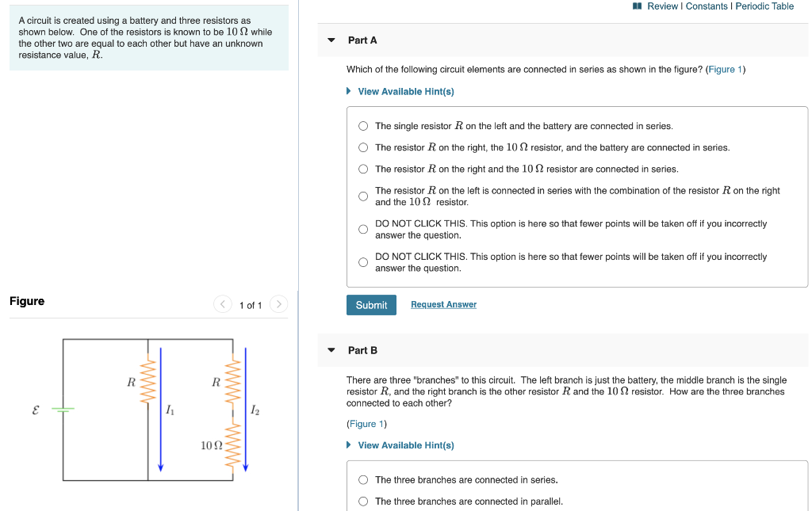Select option saying three branches connected in parallel
The width and height of the screenshot is (812, 511).
point(362,501)
